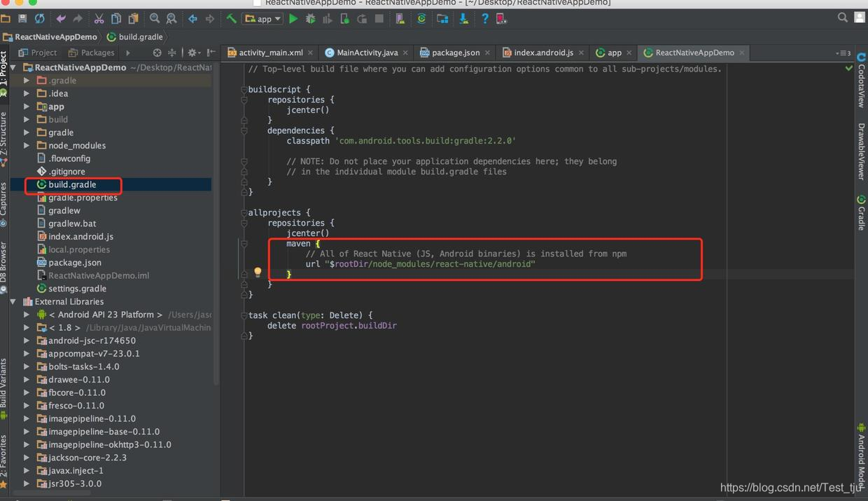
Task: Open the Gradle tool window on right
Action: click(861, 213)
